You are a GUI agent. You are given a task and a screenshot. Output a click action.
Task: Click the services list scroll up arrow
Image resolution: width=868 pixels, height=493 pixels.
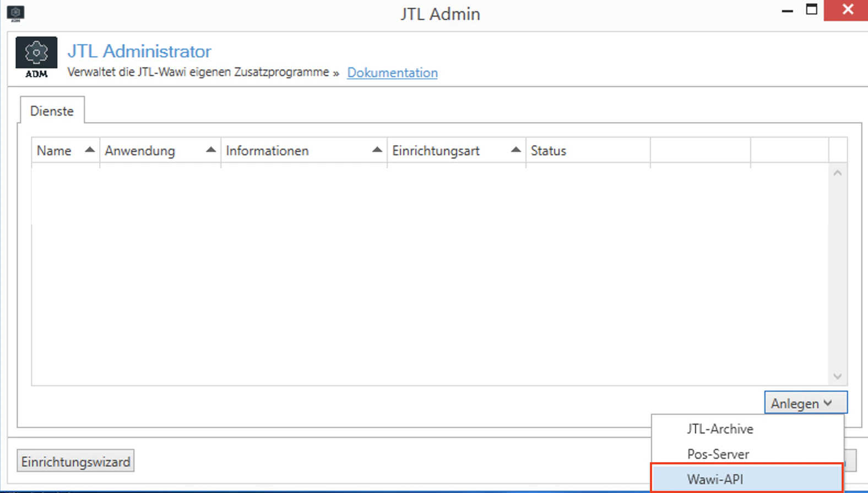(x=838, y=173)
